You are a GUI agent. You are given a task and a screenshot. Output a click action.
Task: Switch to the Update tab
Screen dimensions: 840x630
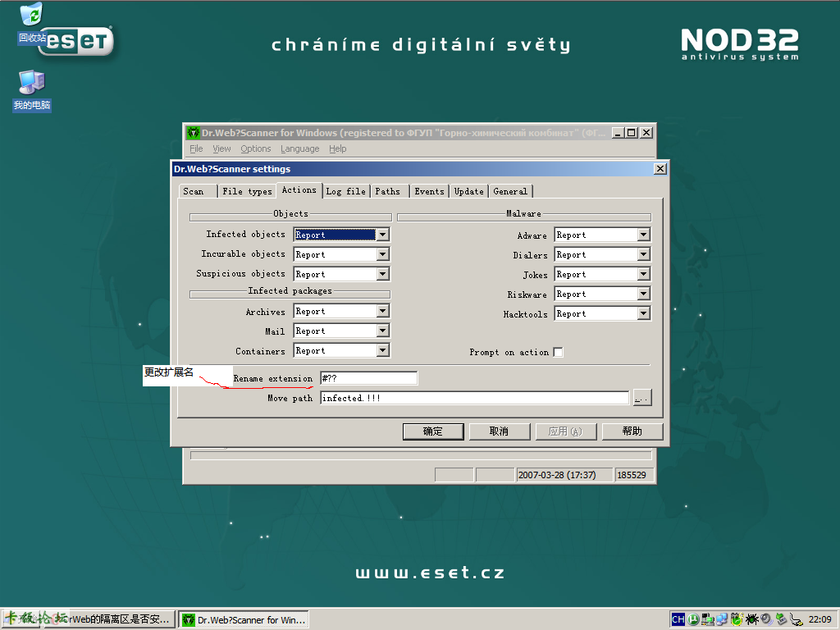[468, 191]
